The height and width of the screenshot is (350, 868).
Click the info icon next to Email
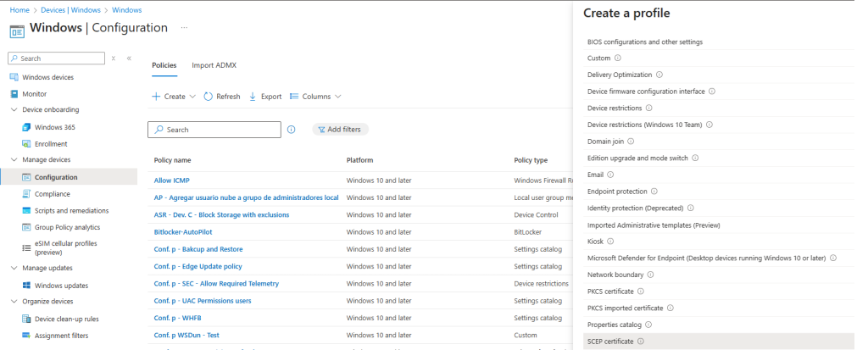coord(611,175)
